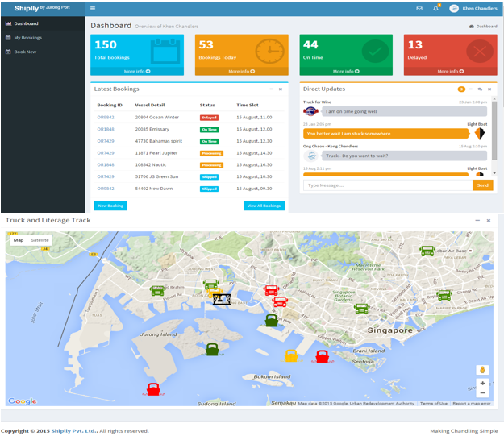Click the orange unread badge in Direct Updates
The width and height of the screenshot is (504, 436).
(461, 89)
